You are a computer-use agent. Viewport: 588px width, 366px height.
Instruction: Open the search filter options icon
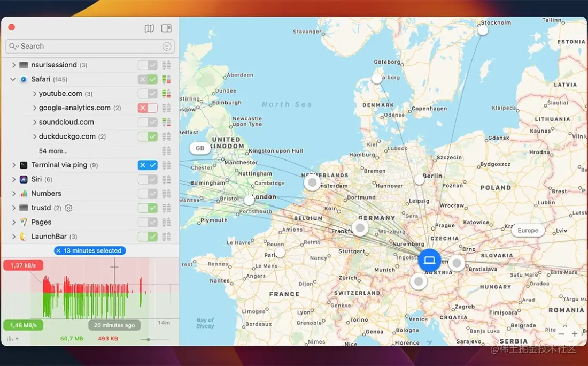click(167, 46)
